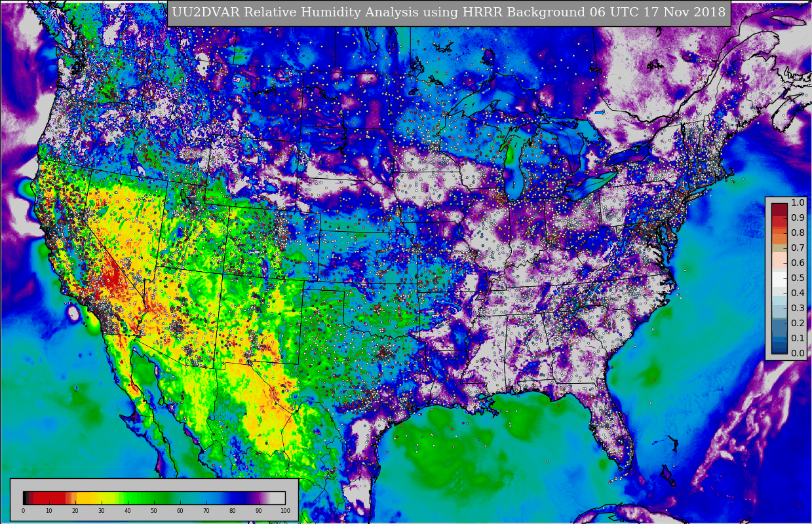Click the 50 tick label on humidity colorbar
Viewport: 812px width, 524px height.
coord(154,511)
